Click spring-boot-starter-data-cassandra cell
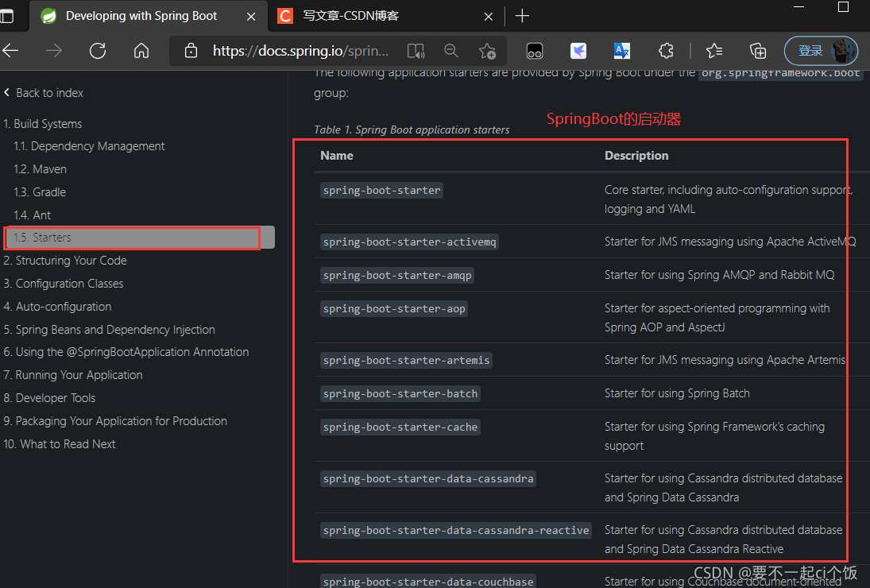The height and width of the screenshot is (588, 870). point(427,478)
